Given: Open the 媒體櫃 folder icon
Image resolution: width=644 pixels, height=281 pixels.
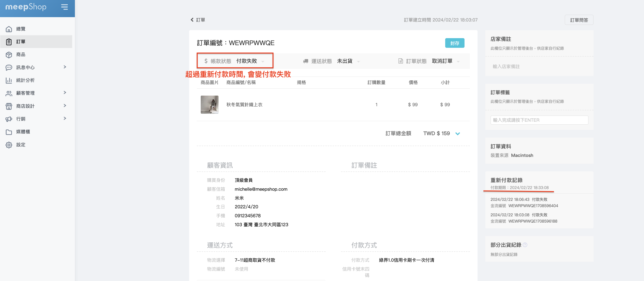Looking at the screenshot, I should [x=9, y=132].
